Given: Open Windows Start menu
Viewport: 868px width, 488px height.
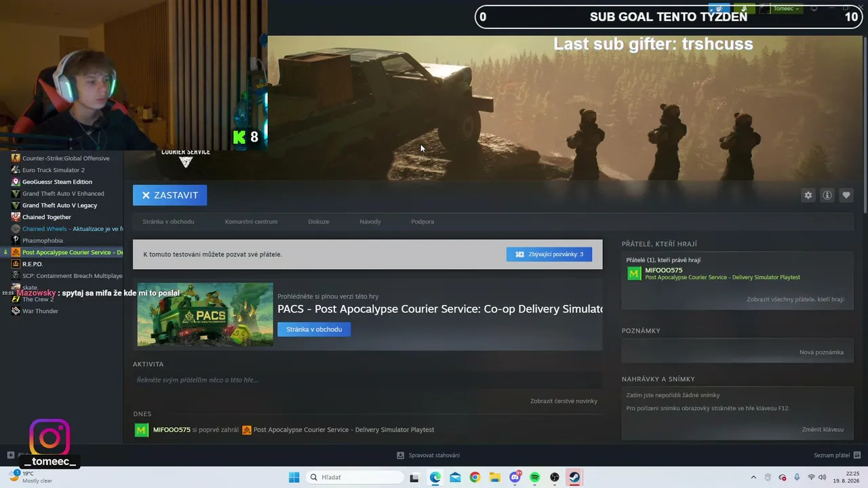Looking at the screenshot, I should pyautogui.click(x=294, y=477).
